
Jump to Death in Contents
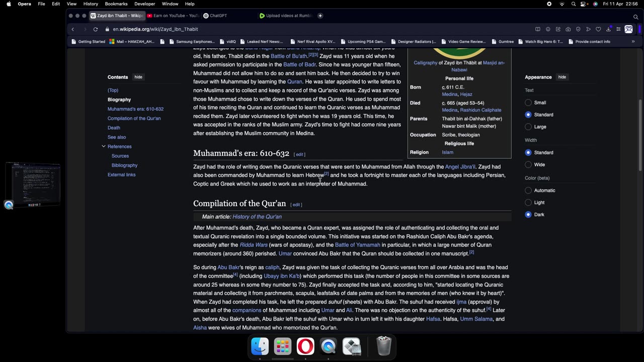pyautogui.click(x=114, y=128)
